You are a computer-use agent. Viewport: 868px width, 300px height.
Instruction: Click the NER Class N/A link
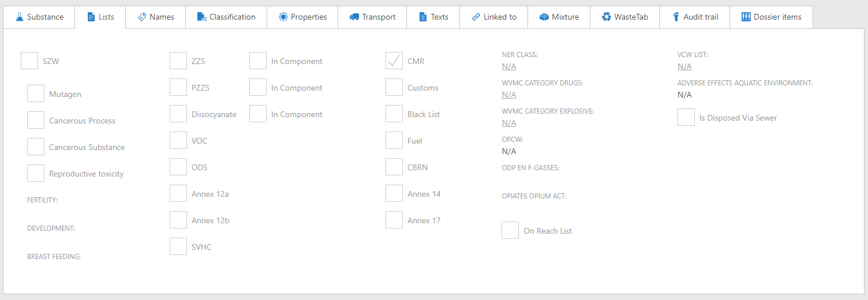pos(509,66)
